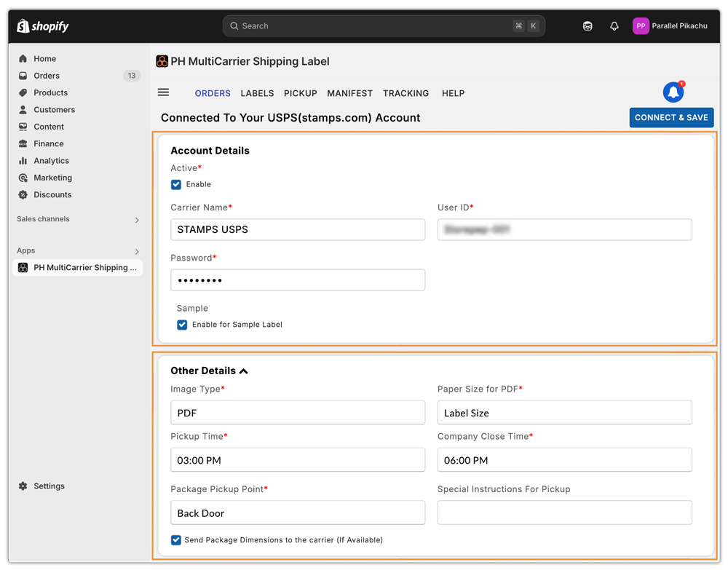Open Package Pickup Point dropdown
This screenshot has width=728, height=570.
point(298,513)
